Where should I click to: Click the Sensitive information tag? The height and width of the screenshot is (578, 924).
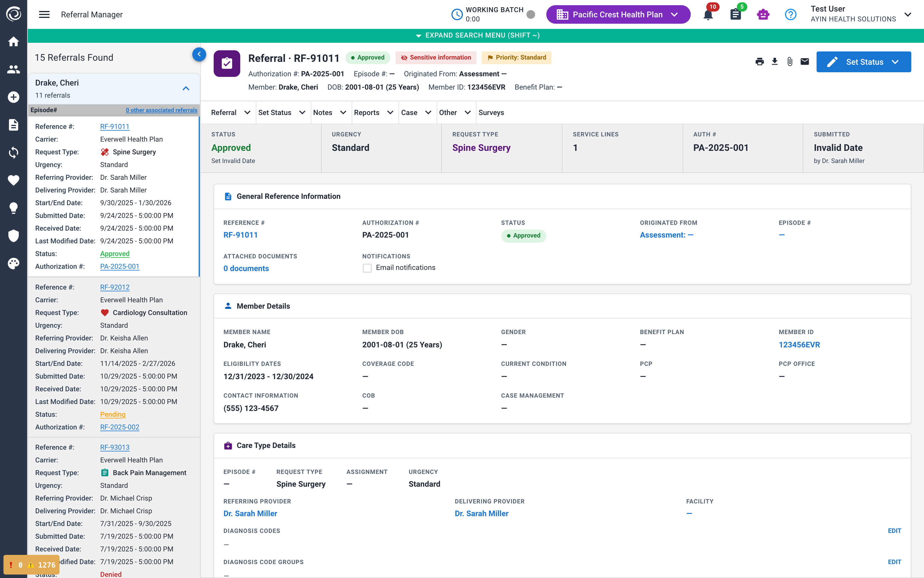pyautogui.click(x=436, y=58)
